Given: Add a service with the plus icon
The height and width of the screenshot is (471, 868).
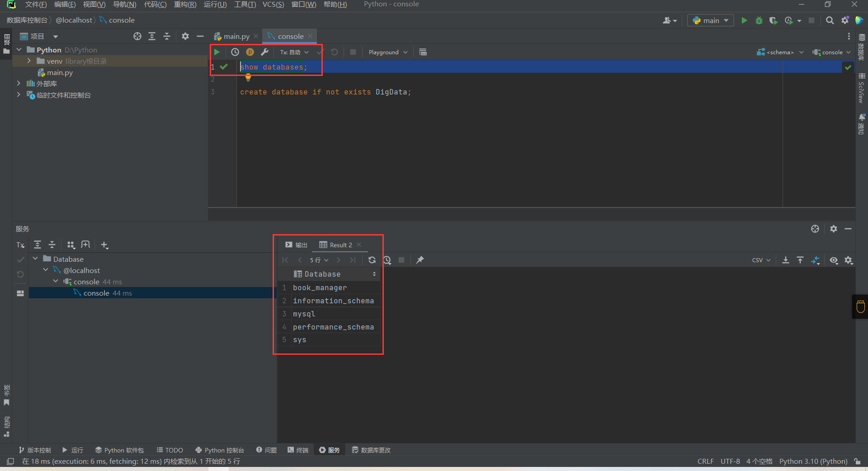Looking at the screenshot, I should pyautogui.click(x=104, y=245).
